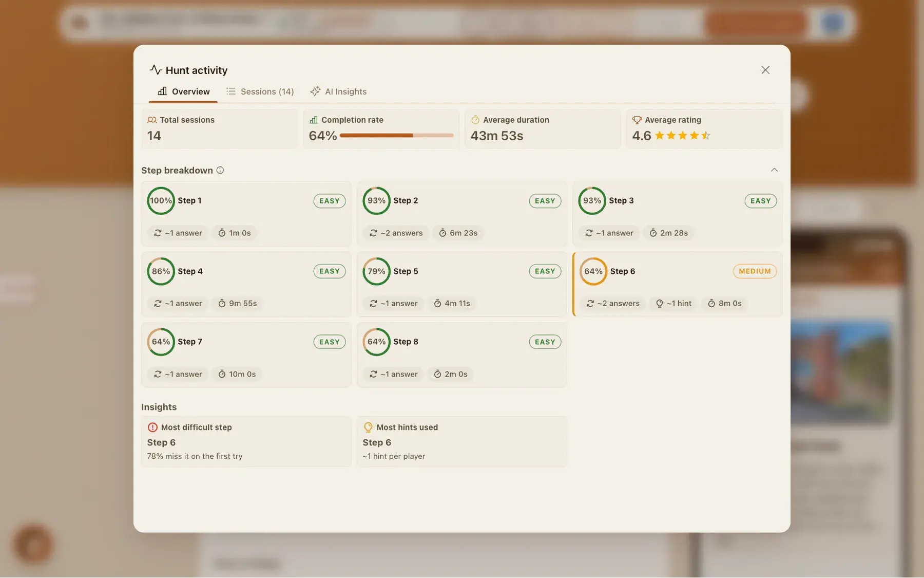Viewport: 924px width, 578px height.
Task: Click the Average duration clock icon
Action: (475, 120)
